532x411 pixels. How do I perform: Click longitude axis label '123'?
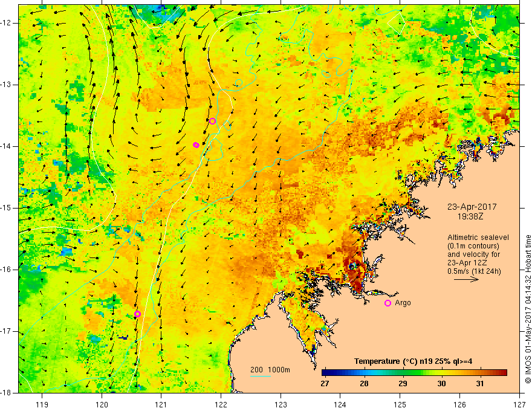pos(281,405)
